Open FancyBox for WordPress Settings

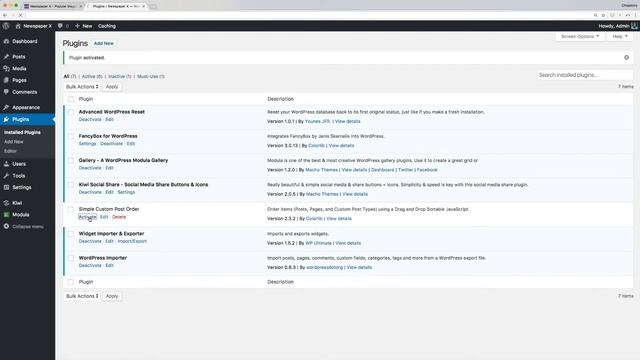click(87, 144)
